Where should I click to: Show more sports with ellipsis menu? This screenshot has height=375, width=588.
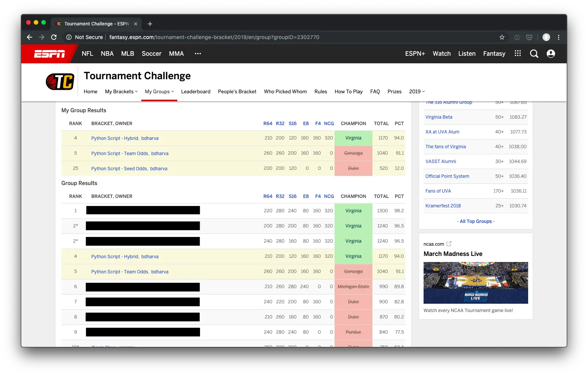click(198, 54)
